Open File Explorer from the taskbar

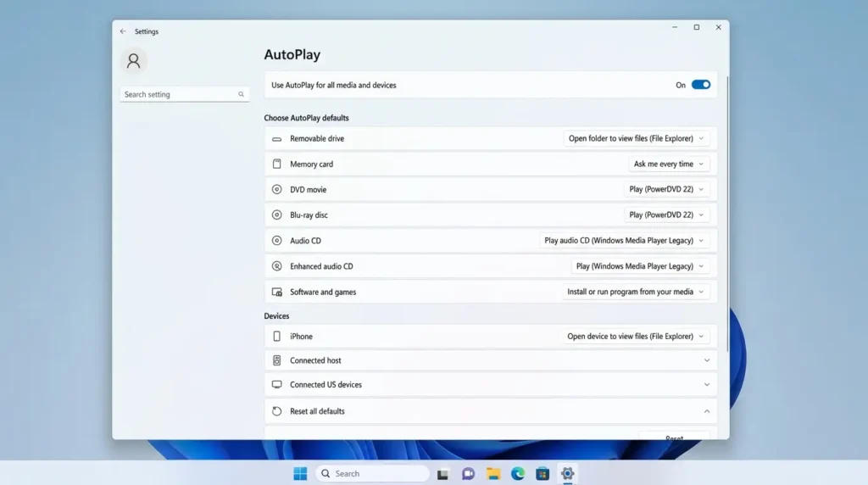pyautogui.click(x=493, y=473)
